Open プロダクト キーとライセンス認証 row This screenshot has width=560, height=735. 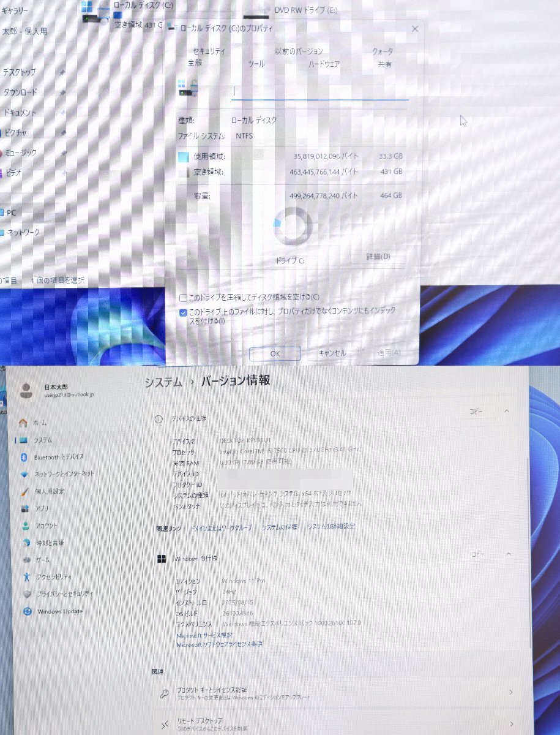pos(338,693)
